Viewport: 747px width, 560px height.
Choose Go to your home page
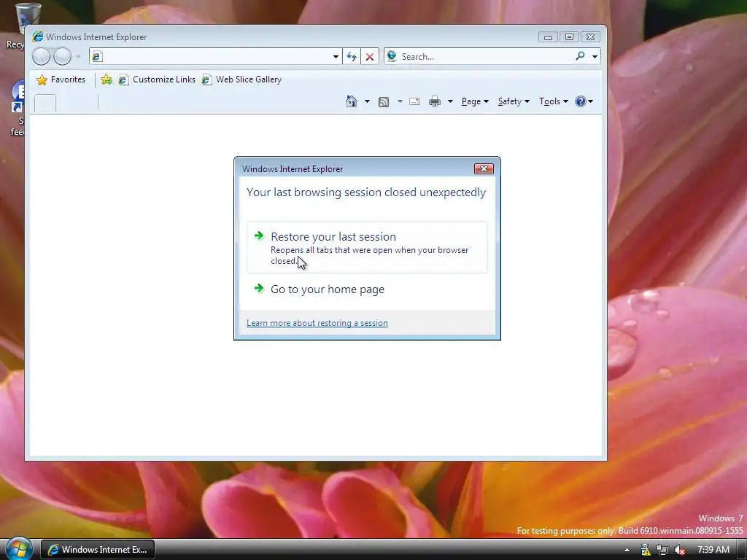pos(368,289)
